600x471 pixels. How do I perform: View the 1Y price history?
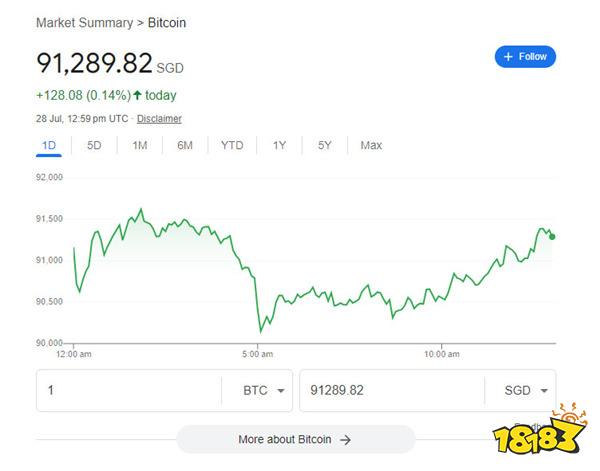(x=279, y=145)
